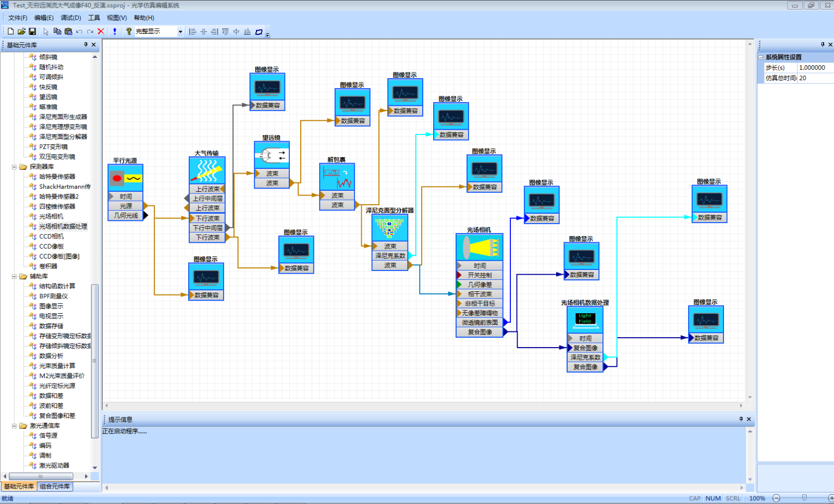834x504 pixels.
Task: Pin the right properties panel
Action: coord(823,45)
